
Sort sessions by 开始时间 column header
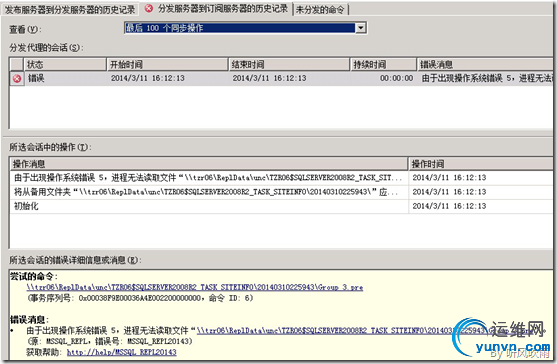pos(167,64)
